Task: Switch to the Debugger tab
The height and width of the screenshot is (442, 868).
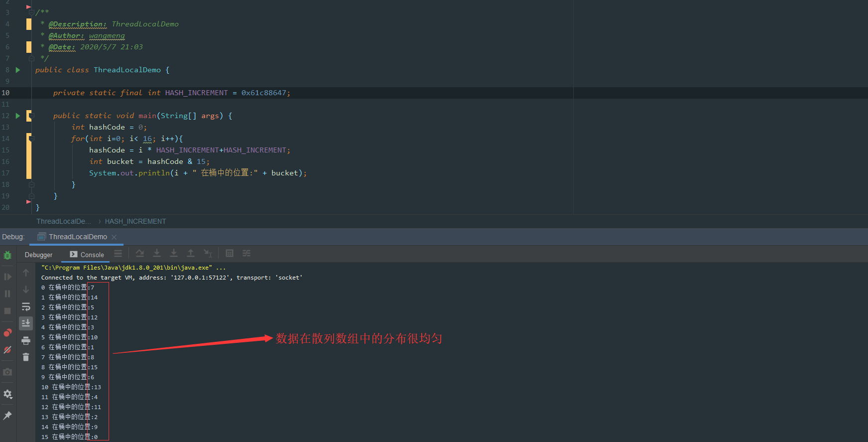Action: 38,255
